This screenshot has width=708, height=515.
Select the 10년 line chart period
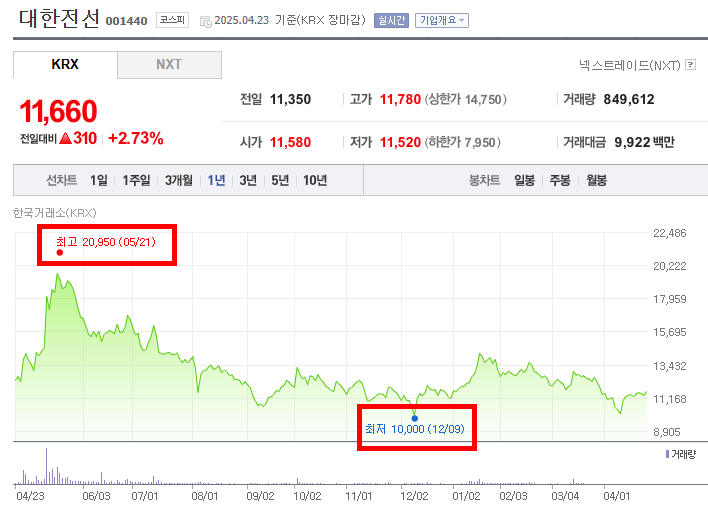(x=315, y=181)
